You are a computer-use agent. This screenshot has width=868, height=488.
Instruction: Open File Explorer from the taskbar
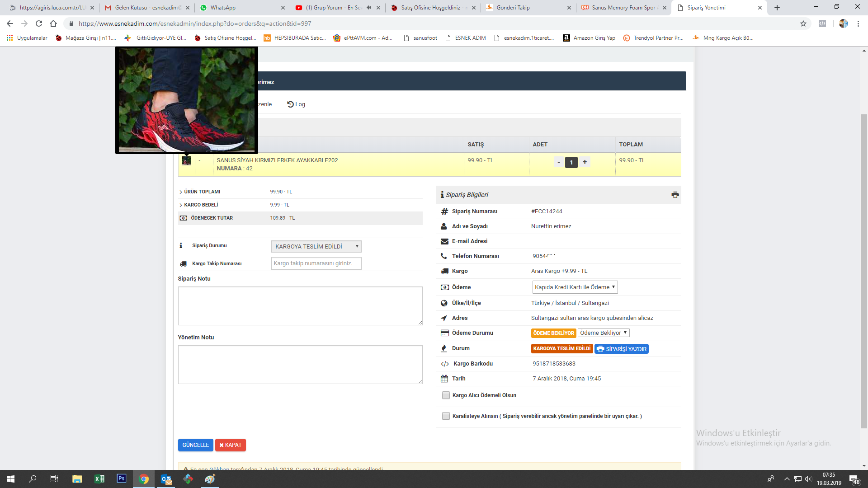click(77, 479)
